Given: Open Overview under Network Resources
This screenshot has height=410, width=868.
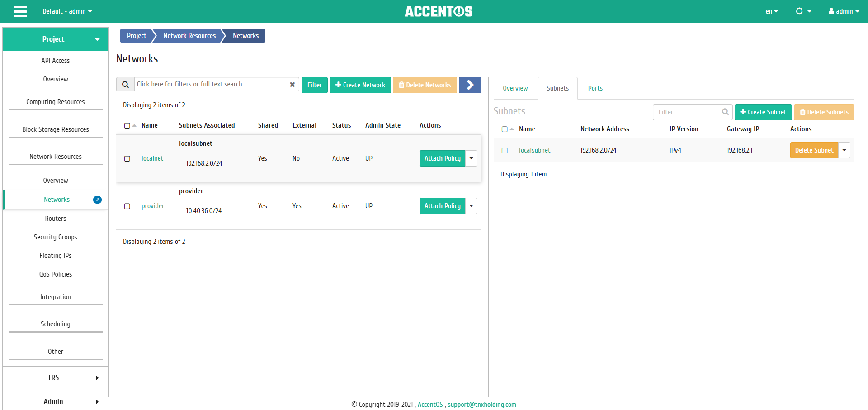Looking at the screenshot, I should pos(56,181).
